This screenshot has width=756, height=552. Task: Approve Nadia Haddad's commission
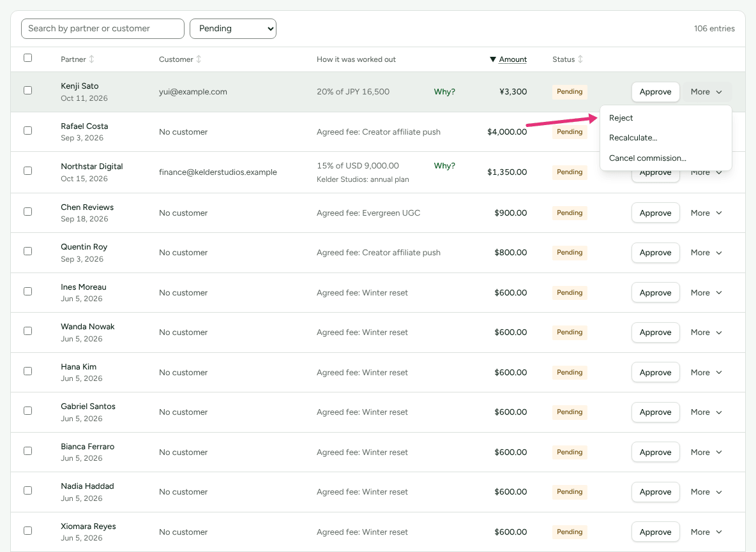(655, 492)
